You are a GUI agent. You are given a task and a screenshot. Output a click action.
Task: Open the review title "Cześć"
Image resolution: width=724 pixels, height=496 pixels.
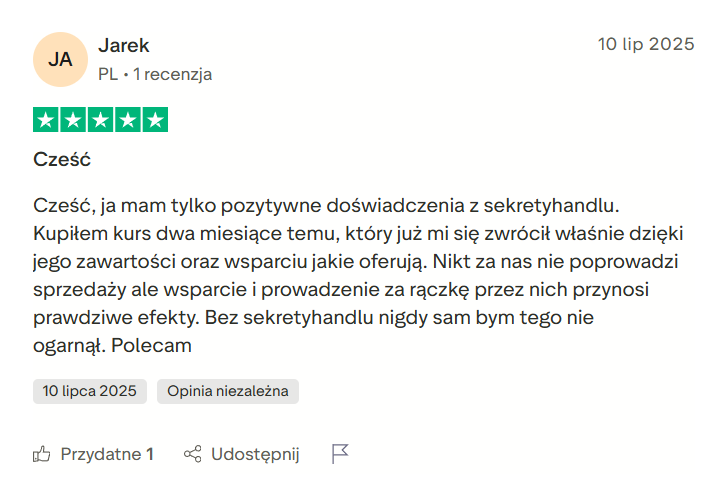tap(62, 159)
